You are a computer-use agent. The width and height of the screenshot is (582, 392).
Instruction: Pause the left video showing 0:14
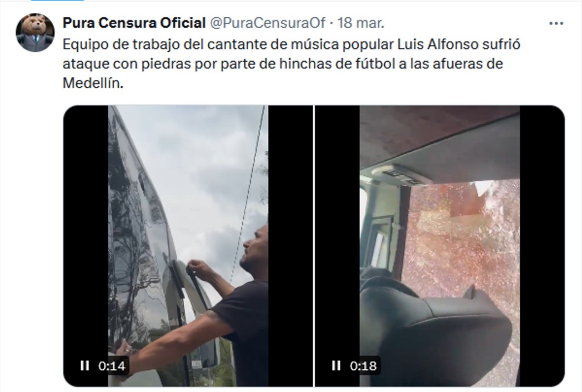tap(85, 365)
